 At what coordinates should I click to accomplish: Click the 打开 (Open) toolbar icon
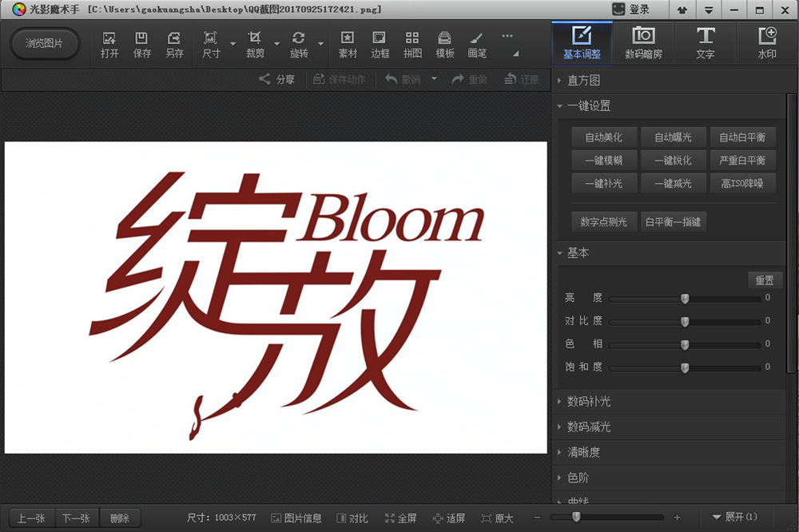click(x=109, y=45)
